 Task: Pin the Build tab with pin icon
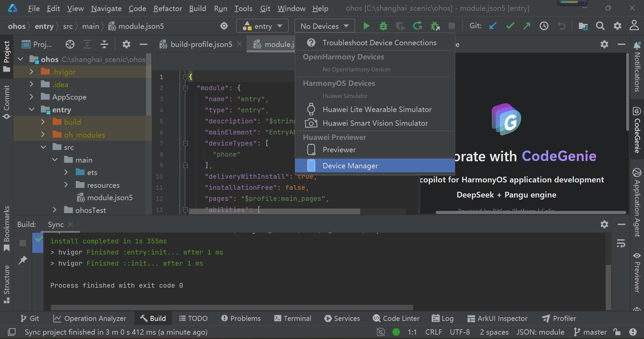click(23, 260)
